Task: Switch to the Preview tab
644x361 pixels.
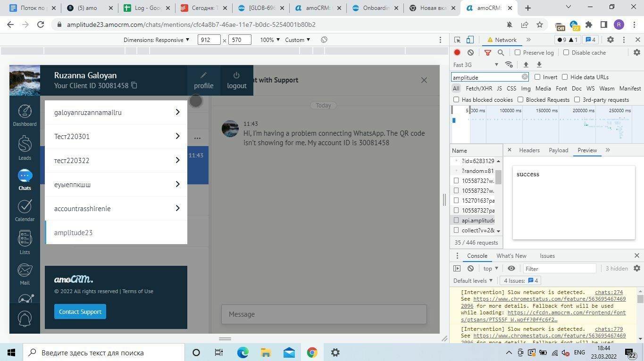Action: click(587, 150)
